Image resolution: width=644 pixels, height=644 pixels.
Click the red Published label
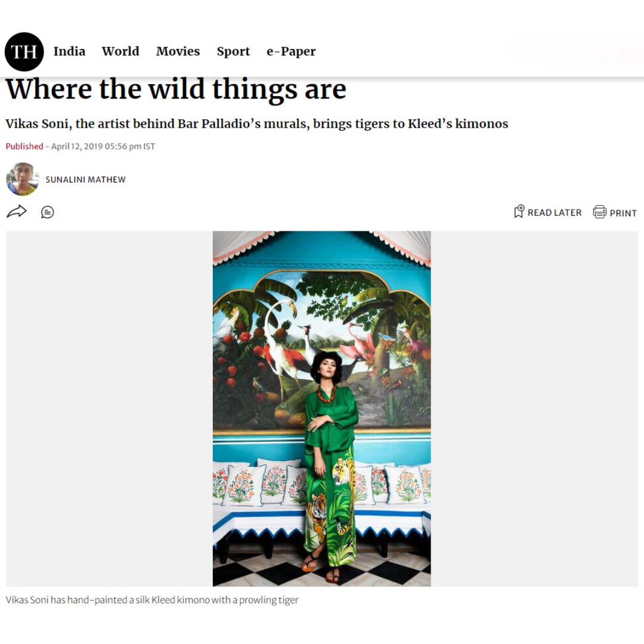pyautogui.click(x=24, y=147)
